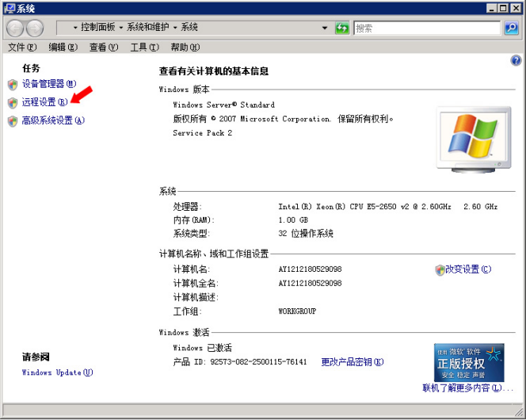The height and width of the screenshot is (420, 526).
Task: Click the search magnifier icon
Action: (x=512, y=28)
